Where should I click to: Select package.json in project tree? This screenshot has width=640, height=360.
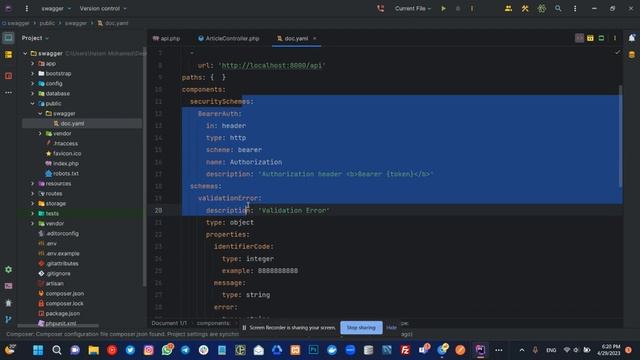click(x=62, y=313)
